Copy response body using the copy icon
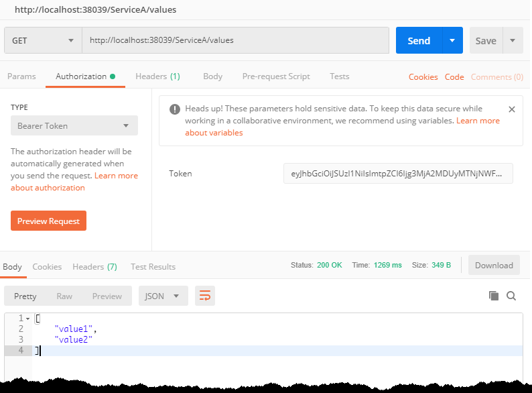The image size is (532, 393). [x=494, y=296]
